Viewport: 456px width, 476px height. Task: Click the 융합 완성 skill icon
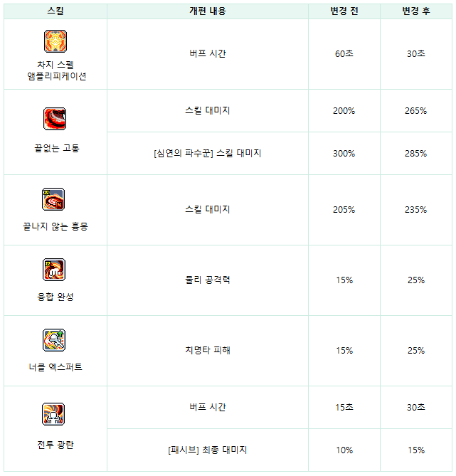pos(54,270)
